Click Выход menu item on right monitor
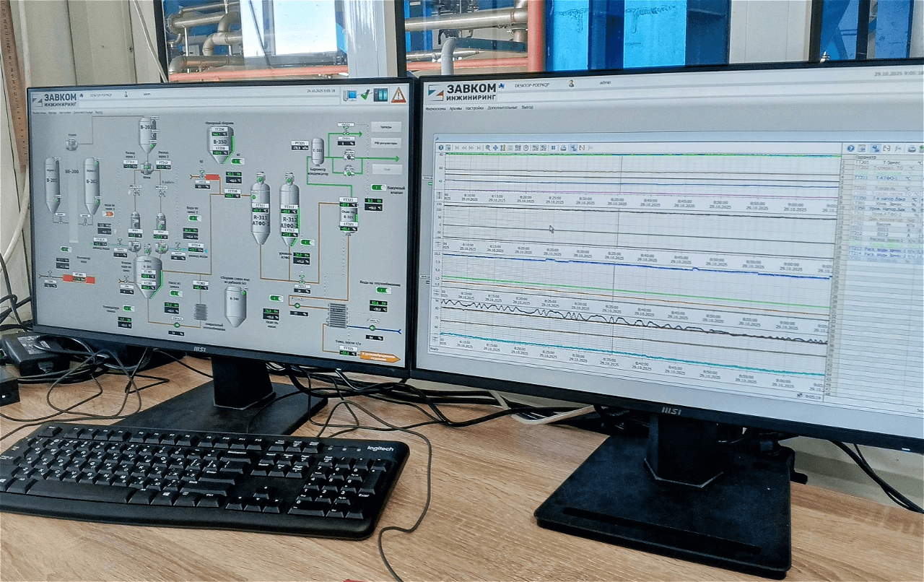Screen dimensions: 924x582 pyautogui.click(x=527, y=108)
